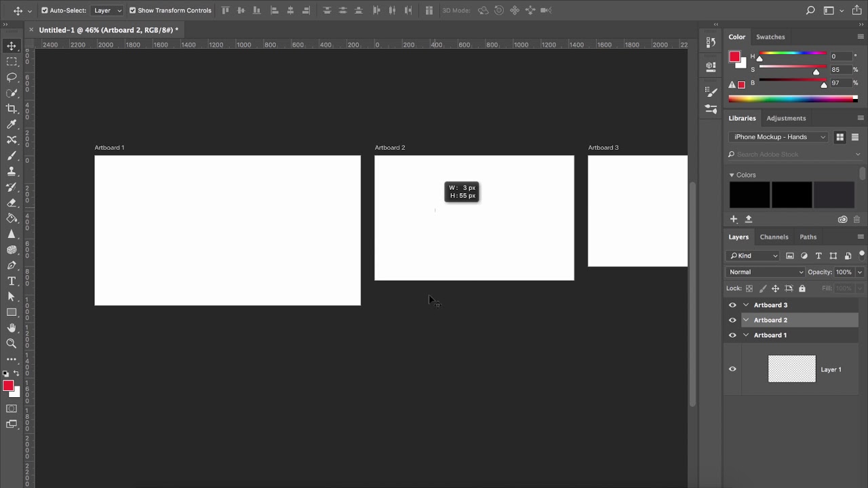Select the Rectangle shape tool

pos(12,312)
